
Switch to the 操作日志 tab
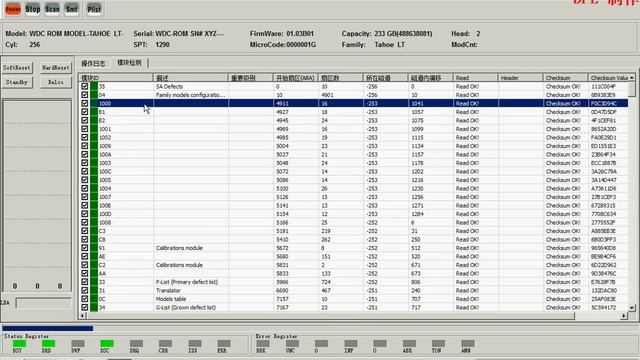(x=93, y=63)
